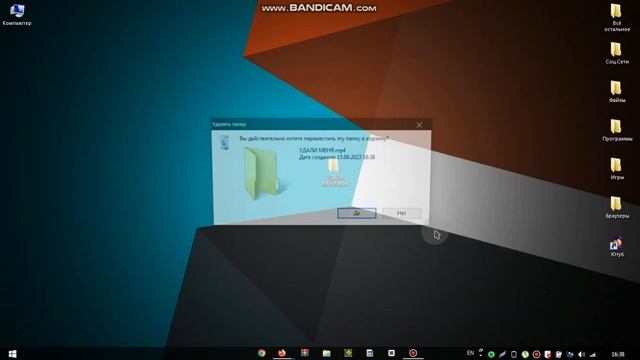640x360 pixels.
Task: Switch to Bandicam recorder in taskbar
Action: click(x=413, y=353)
